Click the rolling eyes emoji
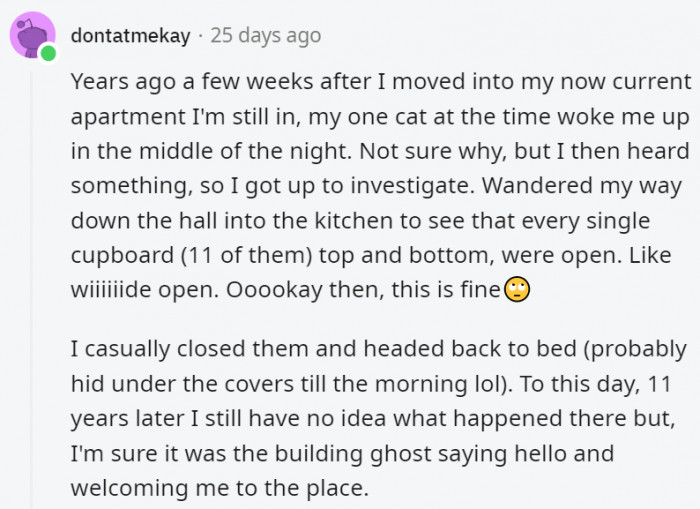Image resolution: width=700 pixels, height=509 pixels. pyautogui.click(x=517, y=290)
